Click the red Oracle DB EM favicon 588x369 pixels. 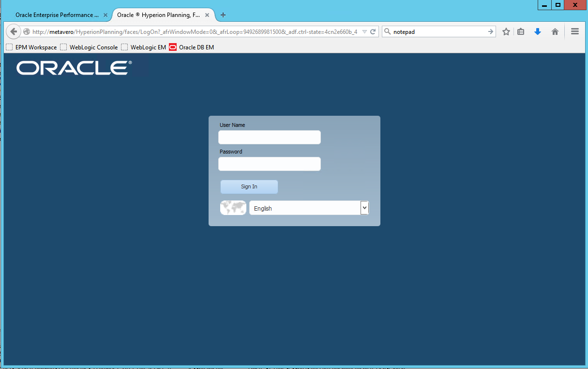pos(173,47)
